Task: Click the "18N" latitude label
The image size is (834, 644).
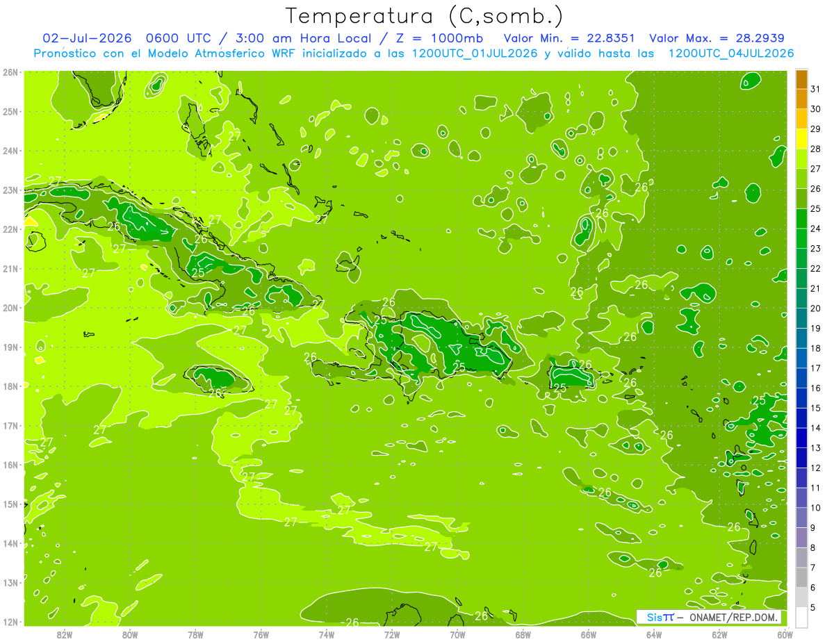Action: pos(10,386)
